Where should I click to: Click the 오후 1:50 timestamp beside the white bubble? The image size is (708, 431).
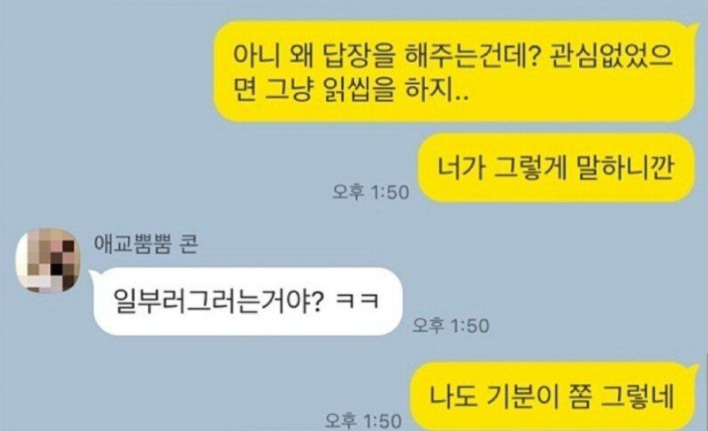click(451, 325)
